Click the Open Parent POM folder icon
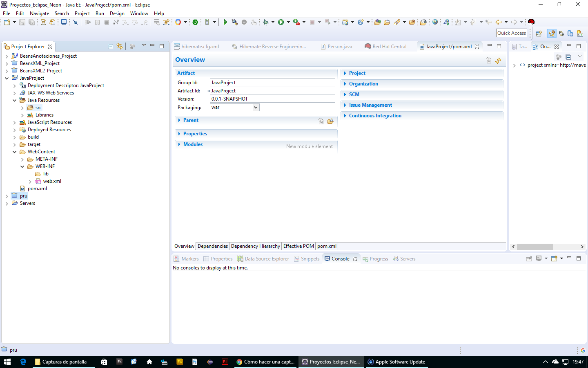 pyautogui.click(x=330, y=121)
